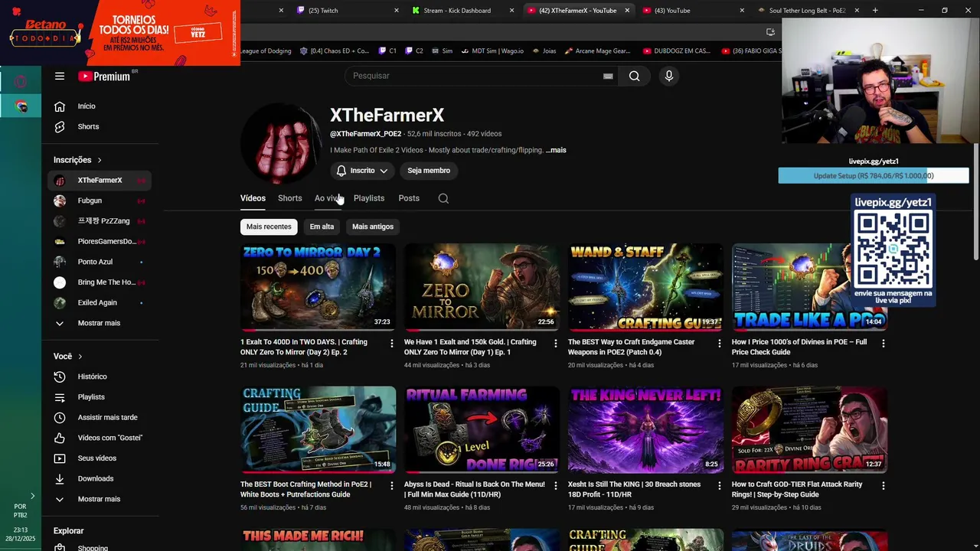
Task: Open Vídeos com "Gostei" thumbs icon
Action: pyautogui.click(x=60, y=438)
